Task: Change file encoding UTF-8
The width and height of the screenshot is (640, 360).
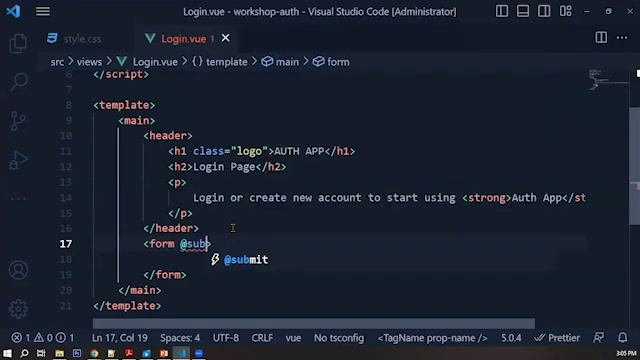Action: (x=226, y=338)
